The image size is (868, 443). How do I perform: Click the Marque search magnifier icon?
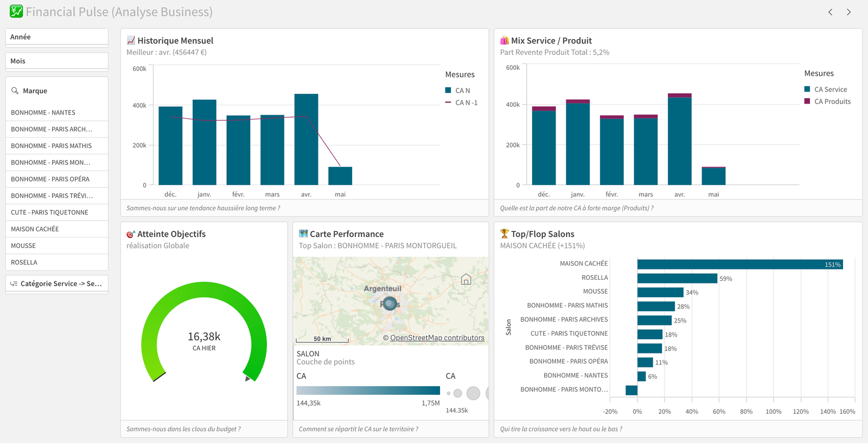pos(15,91)
